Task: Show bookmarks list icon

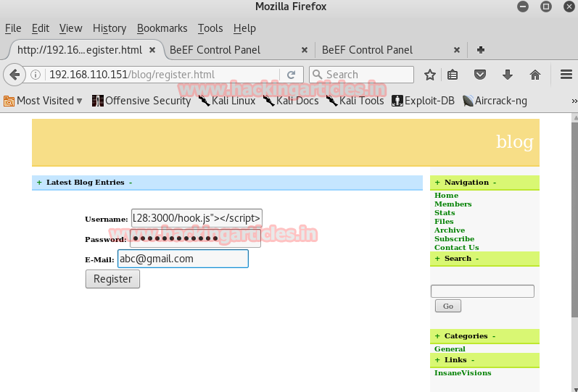Action: point(453,75)
